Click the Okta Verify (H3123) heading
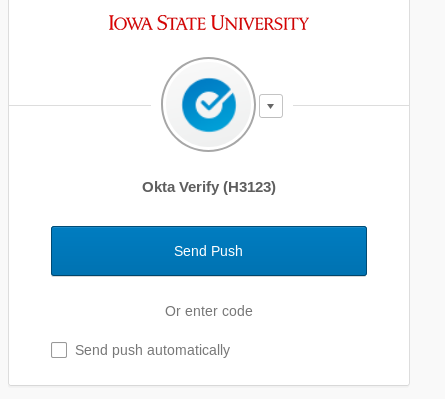 [209, 187]
